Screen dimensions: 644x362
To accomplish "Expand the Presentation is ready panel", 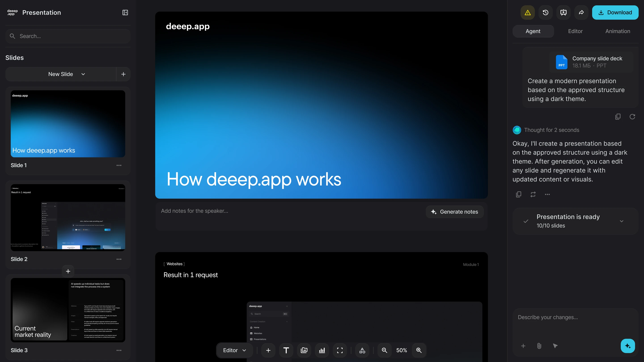I will pos(621,221).
